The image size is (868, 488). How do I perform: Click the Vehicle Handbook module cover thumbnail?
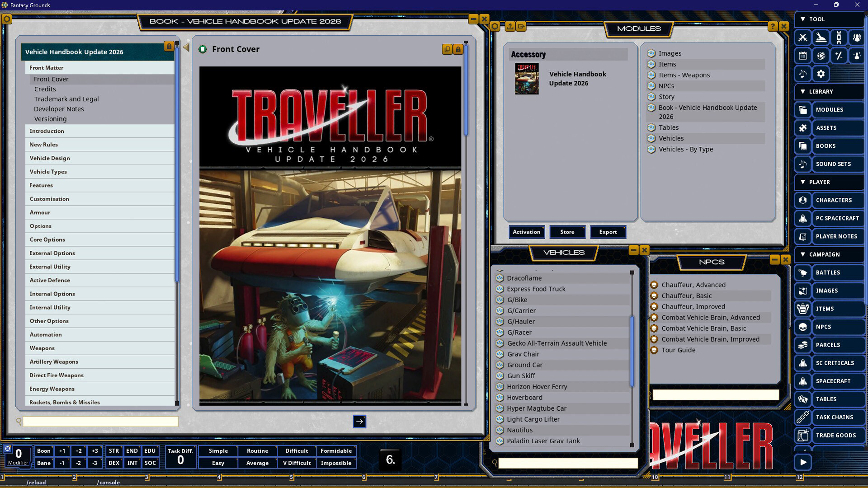[527, 79]
